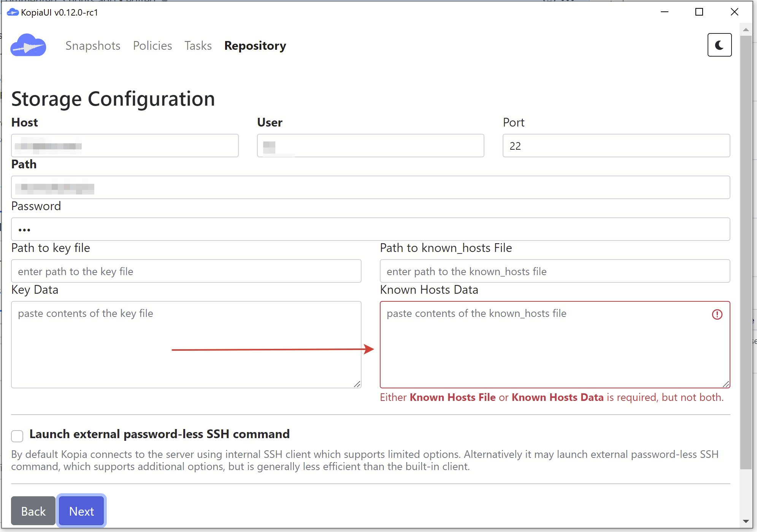
Task: Switch to the Policies tab
Action: [152, 46]
